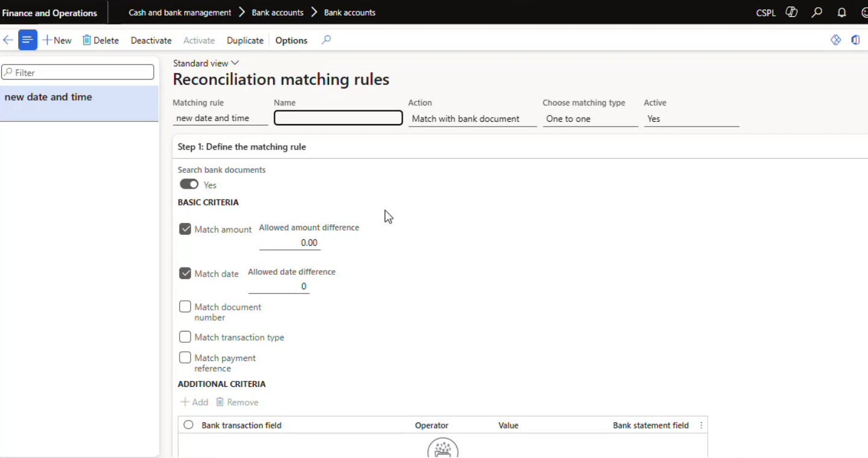
Task: Toggle Search bank documents switch
Action: pyautogui.click(x=189, y=184)
